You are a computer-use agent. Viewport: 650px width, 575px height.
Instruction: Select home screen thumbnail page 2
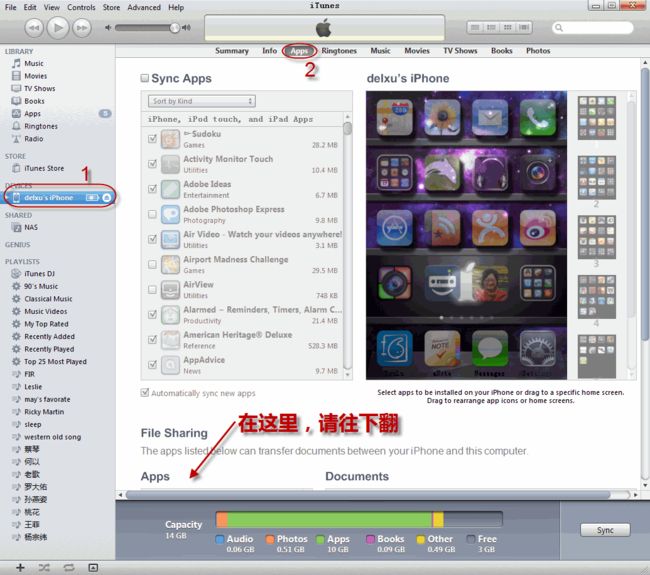tap(597, 177)
